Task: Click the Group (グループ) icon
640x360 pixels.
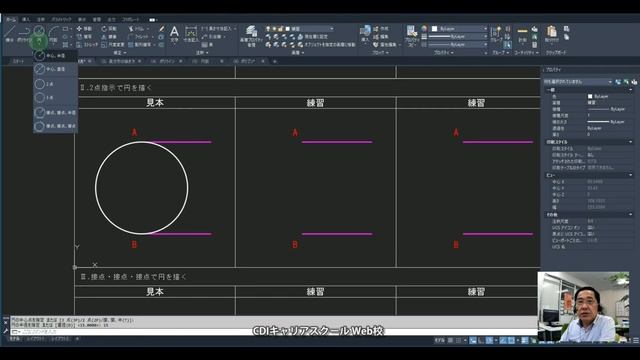Action: coord(496,34)
